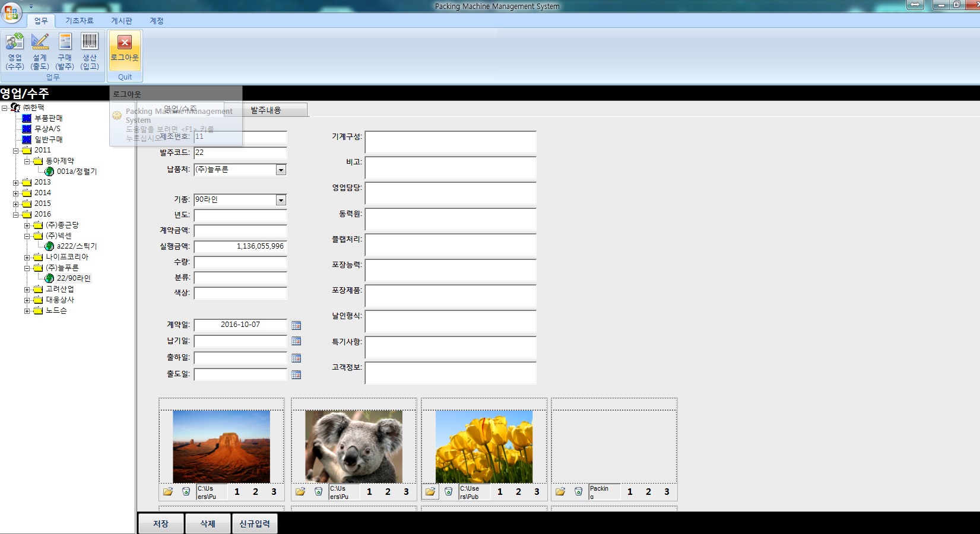
Task: Expand the 2013 folder
Action: 16,183
